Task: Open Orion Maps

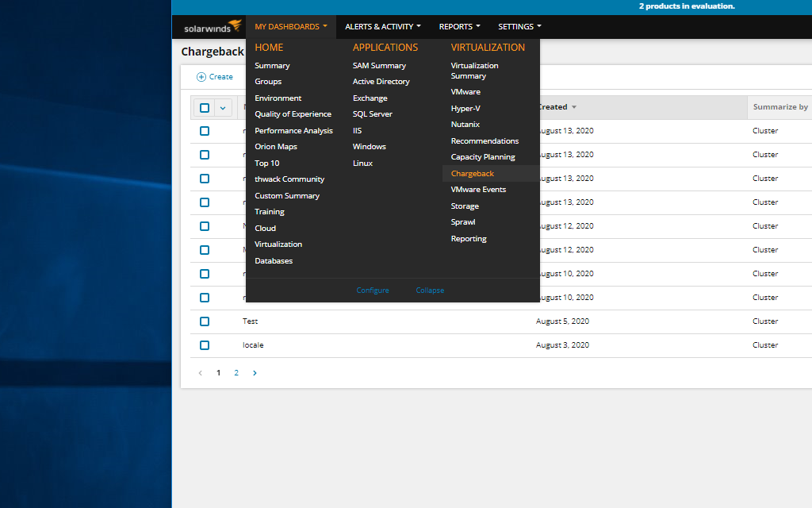Action: 275,147
